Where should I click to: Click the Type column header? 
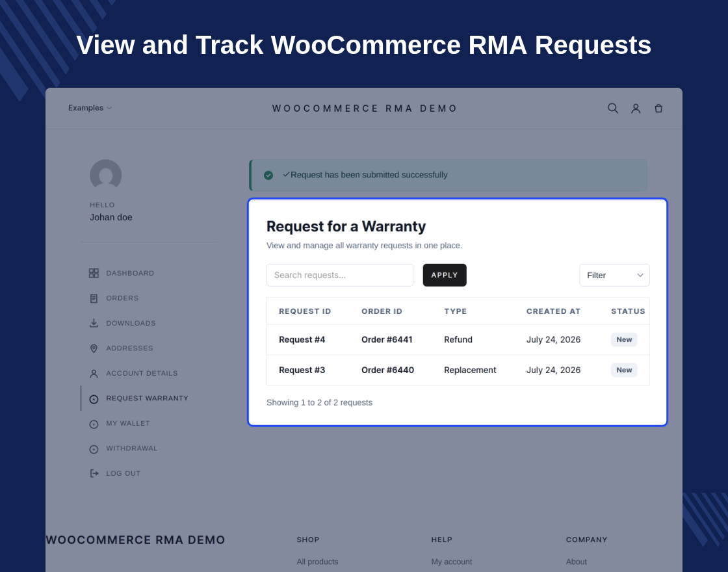click(456, 311)
